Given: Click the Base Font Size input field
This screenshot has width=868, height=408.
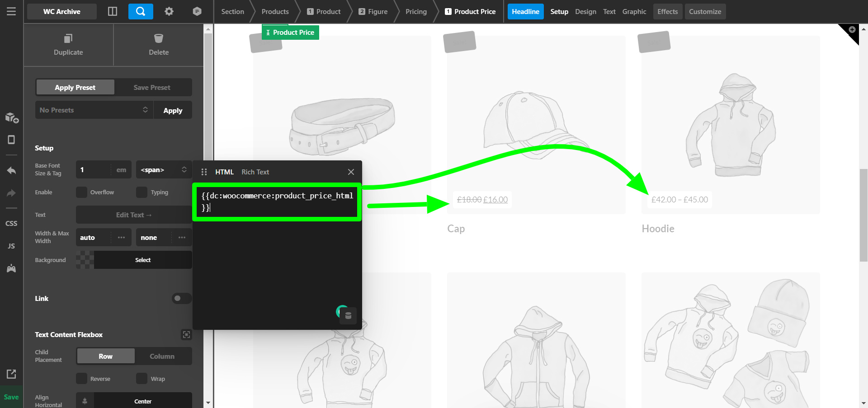Looking at the screenshot, I should coord(94,169).
